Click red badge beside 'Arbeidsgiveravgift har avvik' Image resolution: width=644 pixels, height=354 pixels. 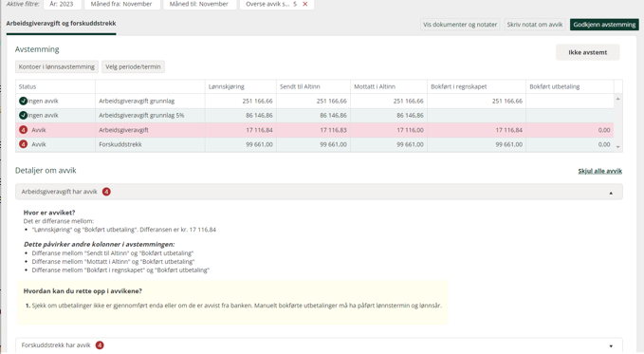(106, 192)
